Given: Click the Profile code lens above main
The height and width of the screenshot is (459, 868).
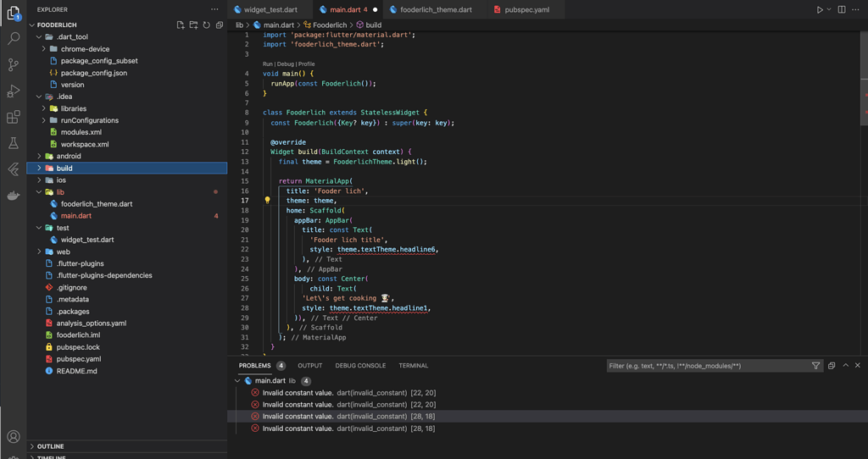Looking at the screenshot, I should coord(307,64).
